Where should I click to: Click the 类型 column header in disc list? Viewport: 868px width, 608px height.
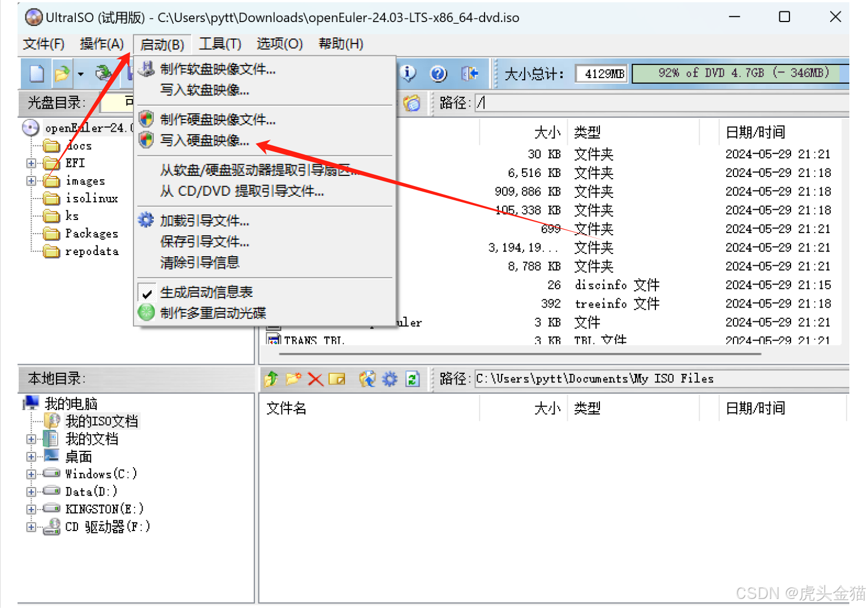pos(587,132)
